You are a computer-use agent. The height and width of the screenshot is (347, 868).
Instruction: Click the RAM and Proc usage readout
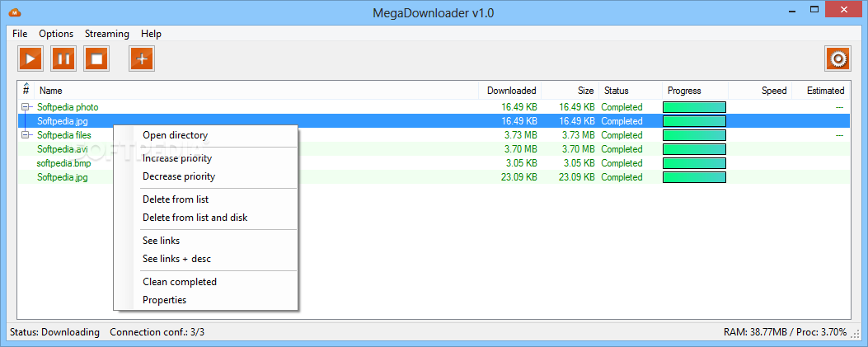[x=785, y=332]
